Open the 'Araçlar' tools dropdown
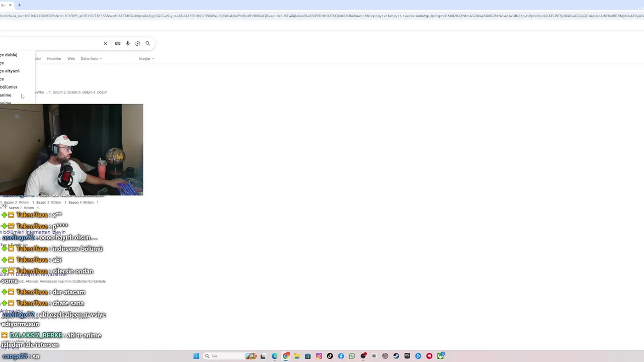The image size is (644, 362). coord(146,58)
